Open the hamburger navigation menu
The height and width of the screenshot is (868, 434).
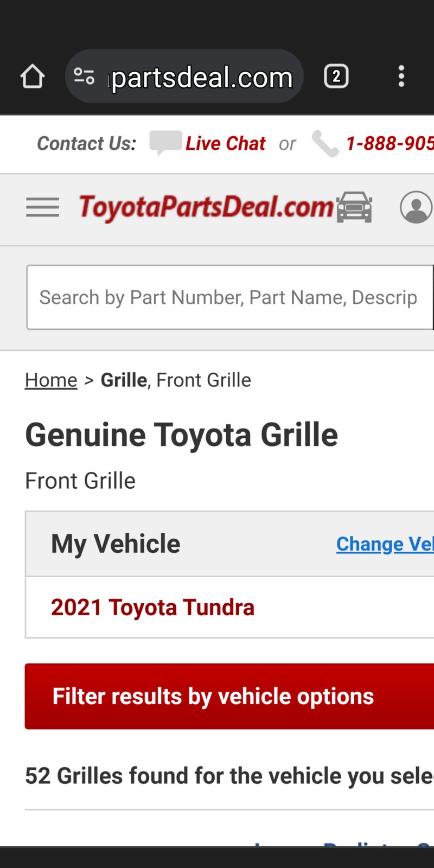point(42,207)
